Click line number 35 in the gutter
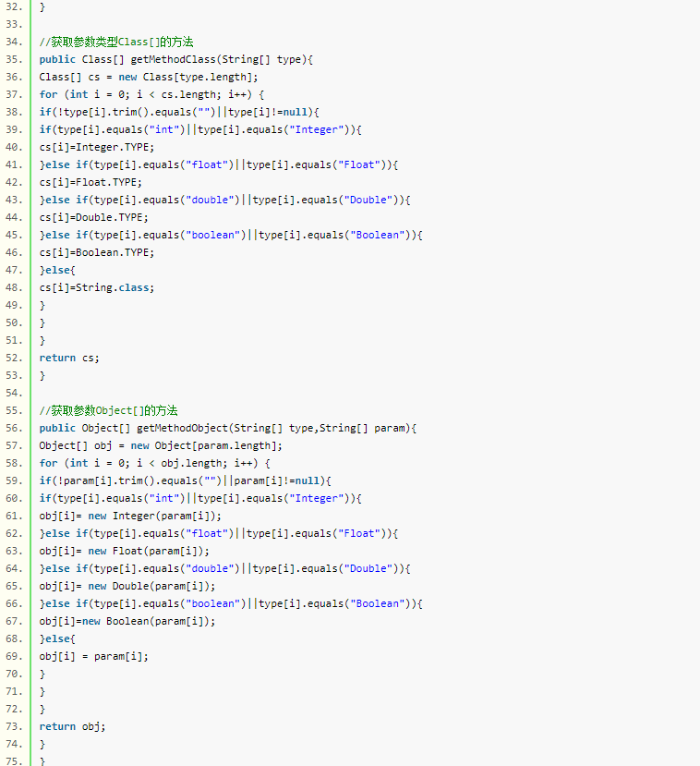The width and height of the screenshot is (700, 766). [14, 60]
